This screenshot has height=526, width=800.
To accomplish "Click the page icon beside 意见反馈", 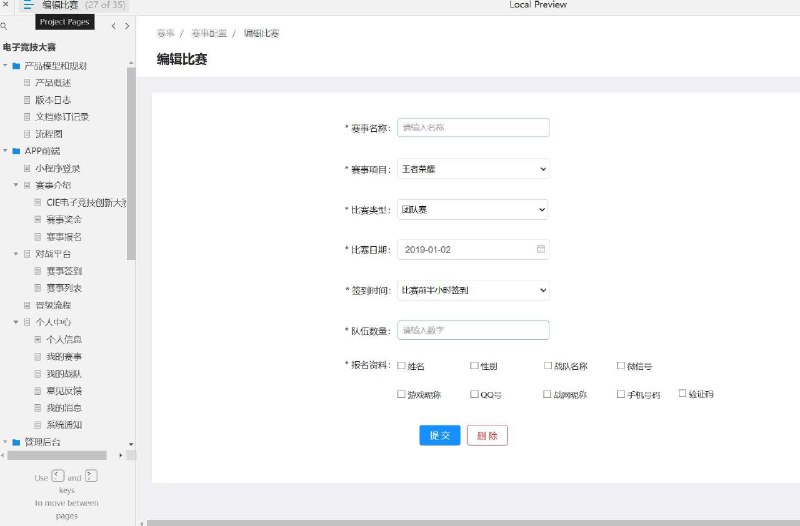I will (38, 391).
